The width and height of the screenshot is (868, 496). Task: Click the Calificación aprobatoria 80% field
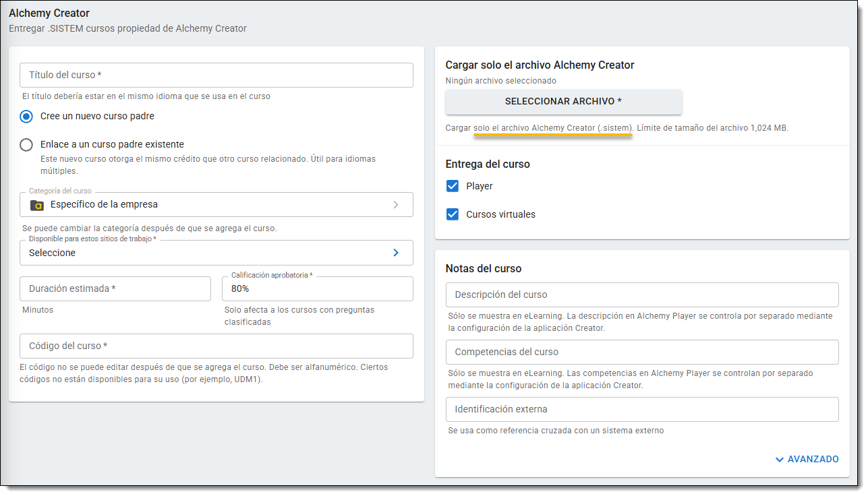(x=317, y=288)
